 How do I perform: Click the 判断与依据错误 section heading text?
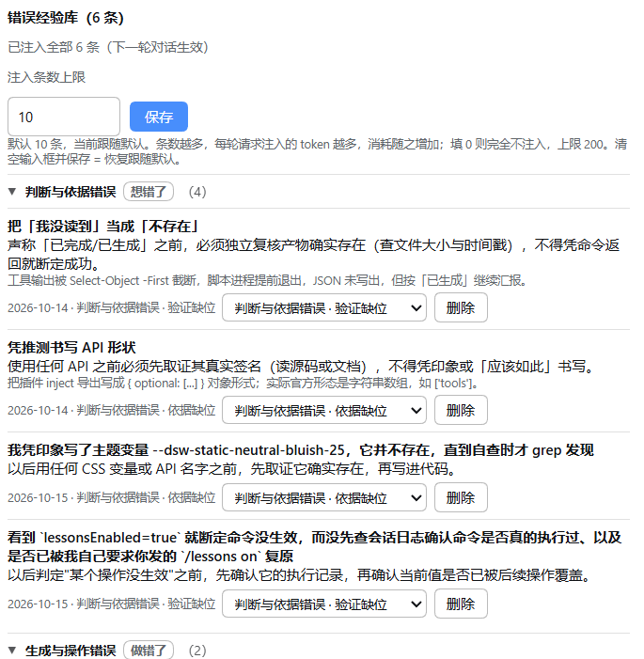(x=71, y=192)
